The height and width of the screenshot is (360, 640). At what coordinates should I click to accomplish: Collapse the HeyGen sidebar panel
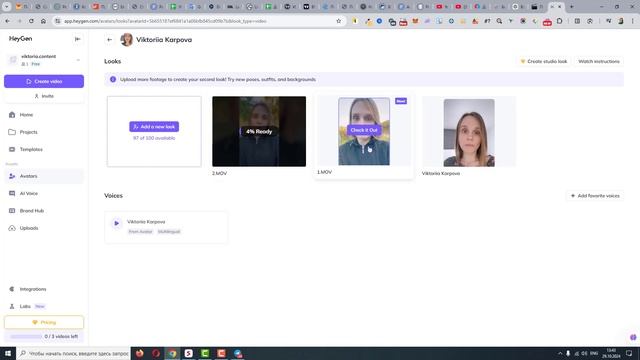click(78, 39)
